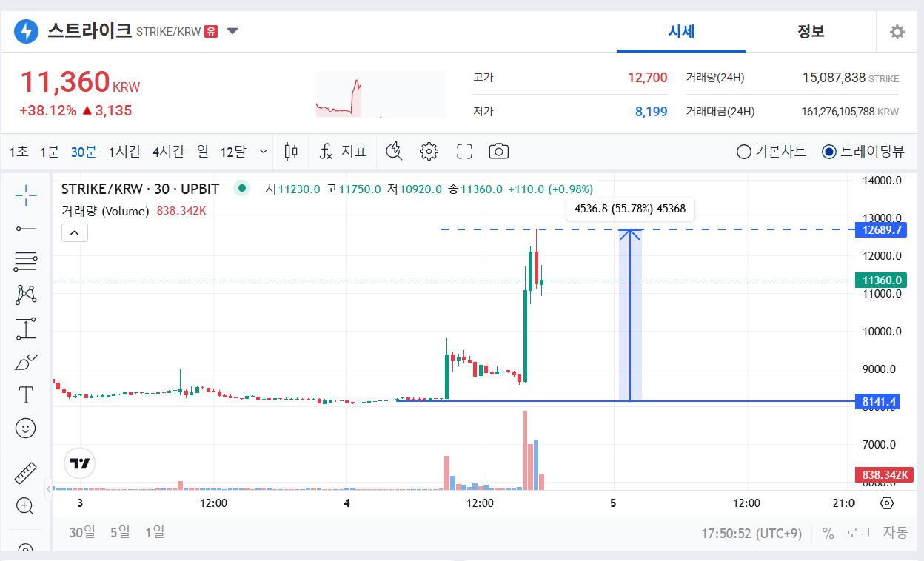Select the ruler measure tool
The height and width of the screenshot is (561, 924).
point(26,473)
